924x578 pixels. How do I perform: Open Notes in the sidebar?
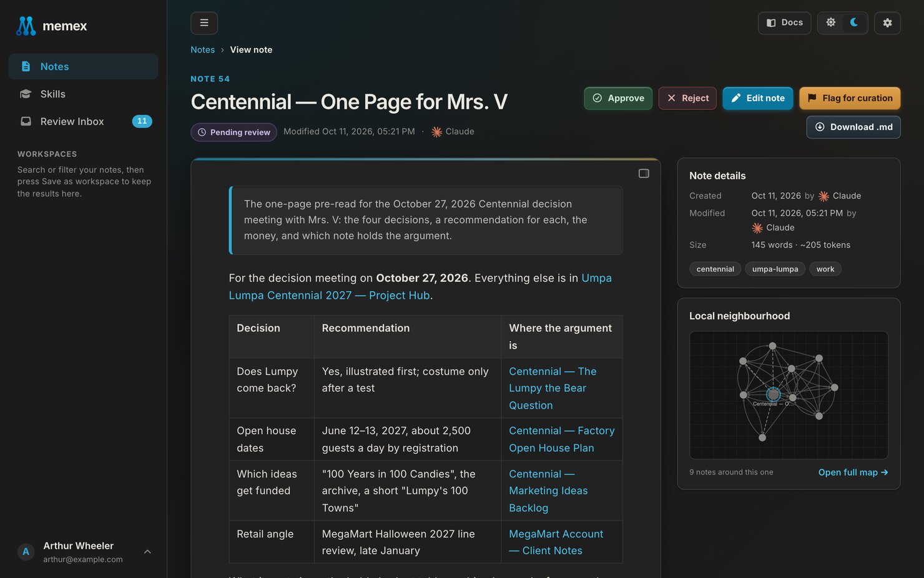83,66
